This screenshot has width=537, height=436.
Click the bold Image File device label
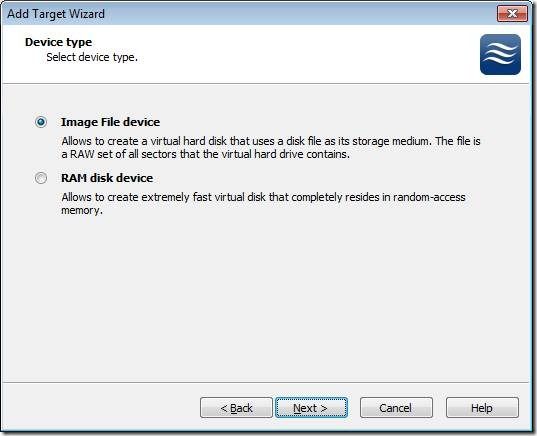point(110,122)
